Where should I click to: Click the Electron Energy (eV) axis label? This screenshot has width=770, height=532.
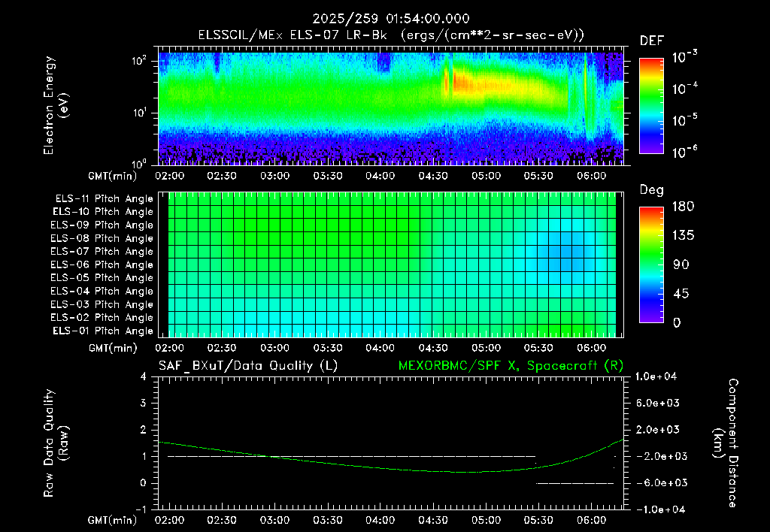pos(56,105)
